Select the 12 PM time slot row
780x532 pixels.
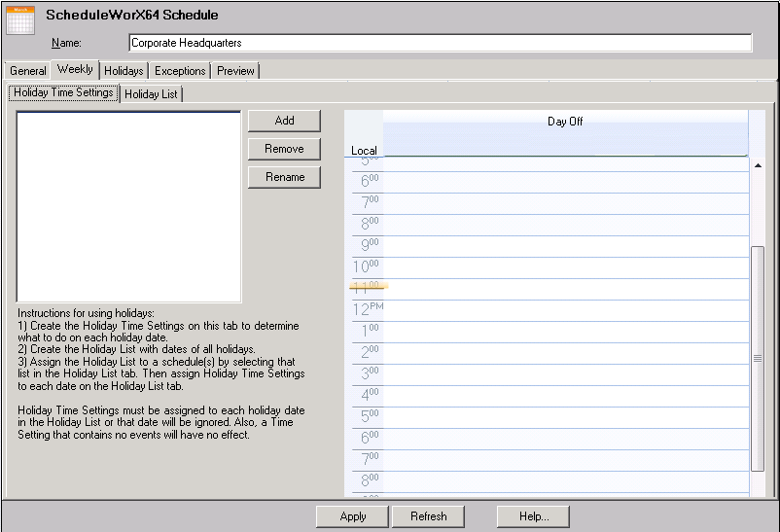click(564, 310)
